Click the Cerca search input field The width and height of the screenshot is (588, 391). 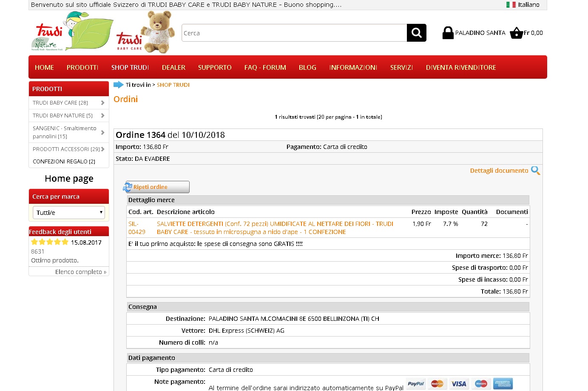point(294,33)
